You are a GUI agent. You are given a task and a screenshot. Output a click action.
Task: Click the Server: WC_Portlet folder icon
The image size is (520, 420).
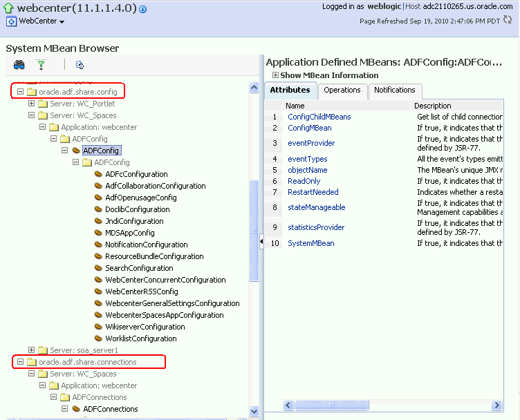pyautogui.click(x=42, y=104)
